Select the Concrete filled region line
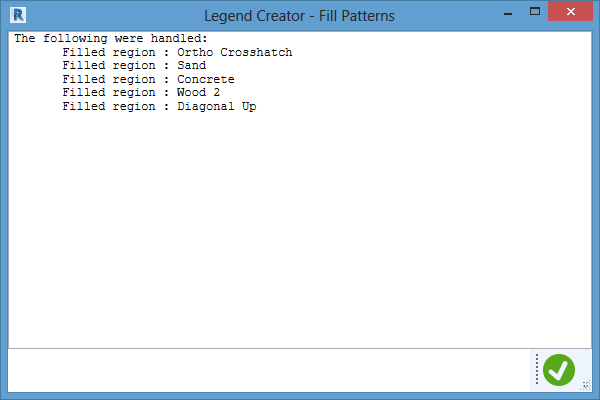Image resolution: width=600 pixels, height=400 pixels. [x=148, y=79]
